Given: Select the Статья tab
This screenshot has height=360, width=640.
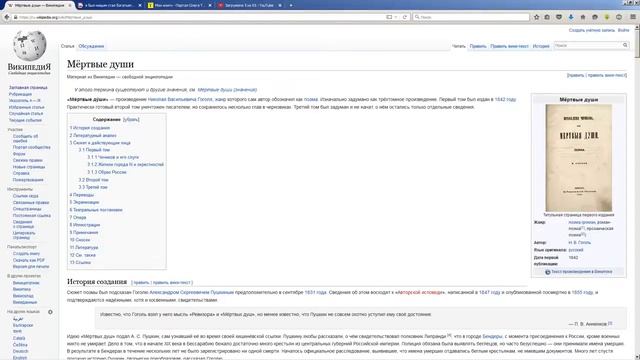Looking at the screenshot, I should (x=68, y=46).
